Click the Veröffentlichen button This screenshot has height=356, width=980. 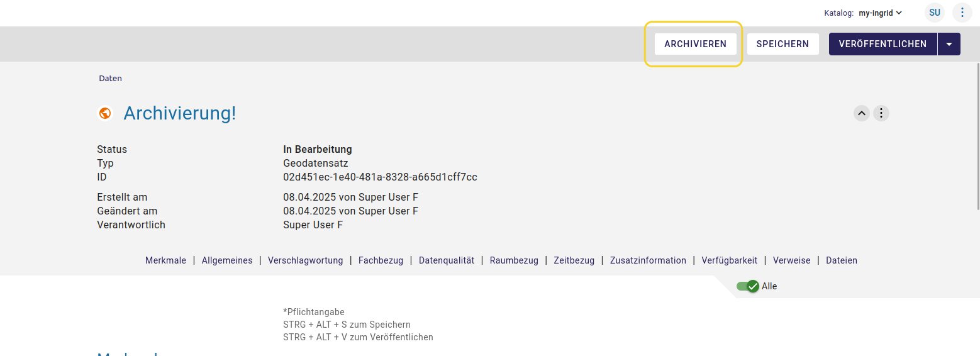[x=883, y=44]
